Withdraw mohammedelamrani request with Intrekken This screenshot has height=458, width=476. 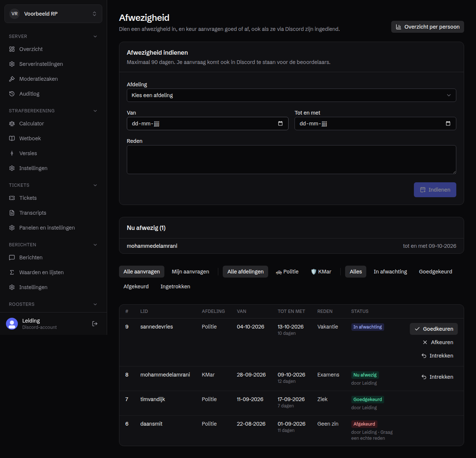(x=437, y=377)
